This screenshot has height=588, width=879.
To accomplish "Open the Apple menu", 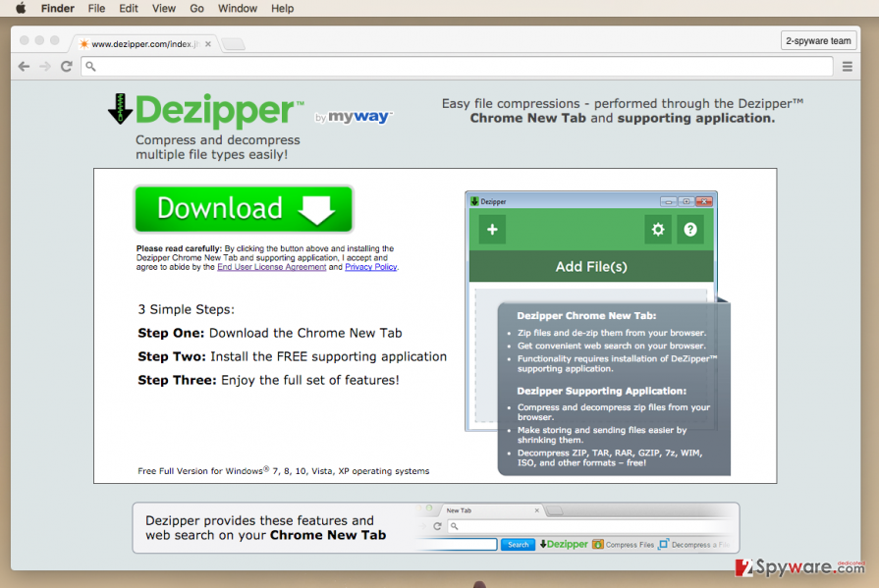I will click(x=21, y=8).
